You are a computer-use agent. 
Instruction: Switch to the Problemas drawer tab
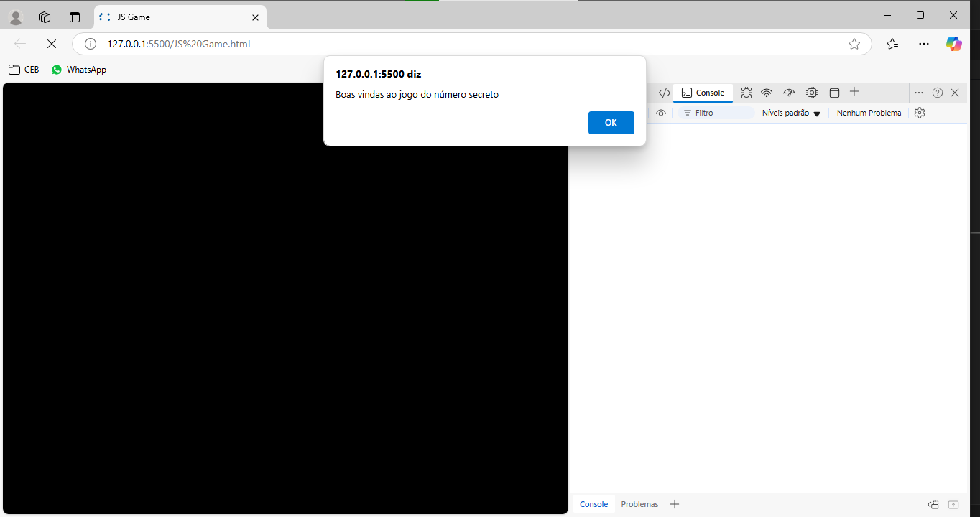[x=639, y=504]
